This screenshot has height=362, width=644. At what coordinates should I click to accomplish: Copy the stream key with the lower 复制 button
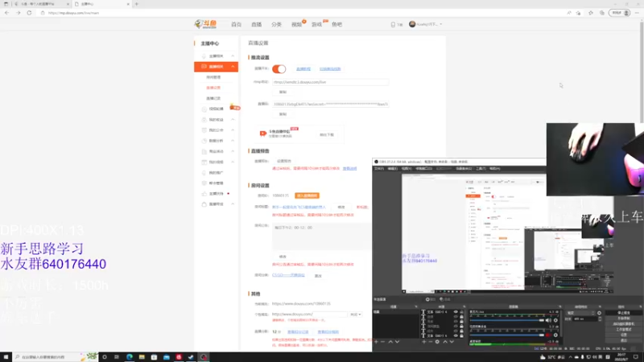click(x=283, y=114)
